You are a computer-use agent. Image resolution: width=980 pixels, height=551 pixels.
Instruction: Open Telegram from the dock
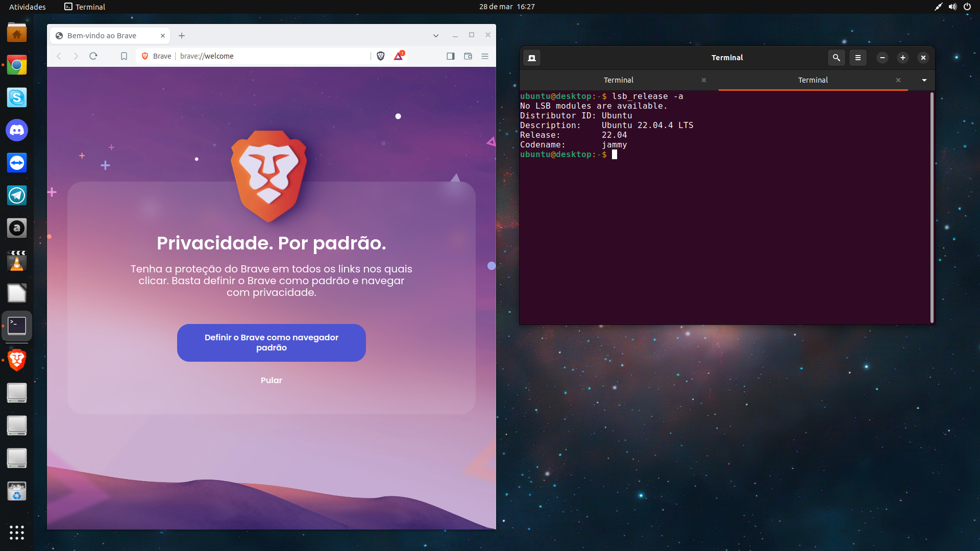[17, 195]
